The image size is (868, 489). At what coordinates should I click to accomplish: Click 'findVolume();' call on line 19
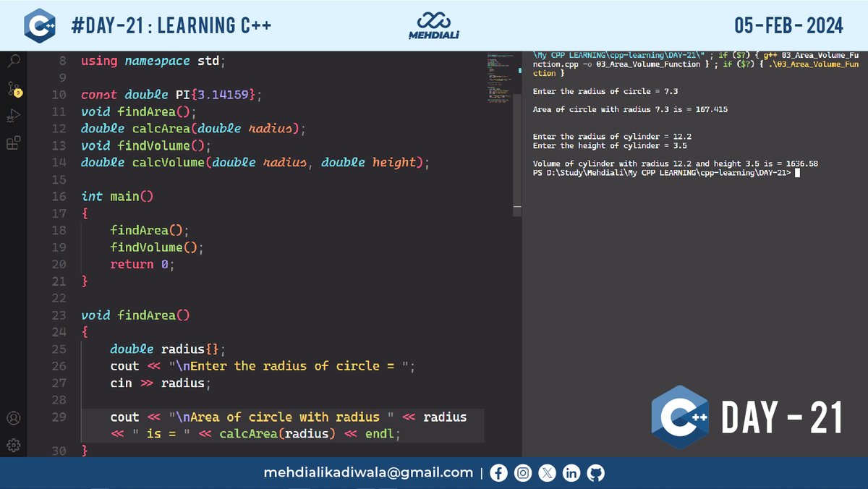tap(157, 247)
